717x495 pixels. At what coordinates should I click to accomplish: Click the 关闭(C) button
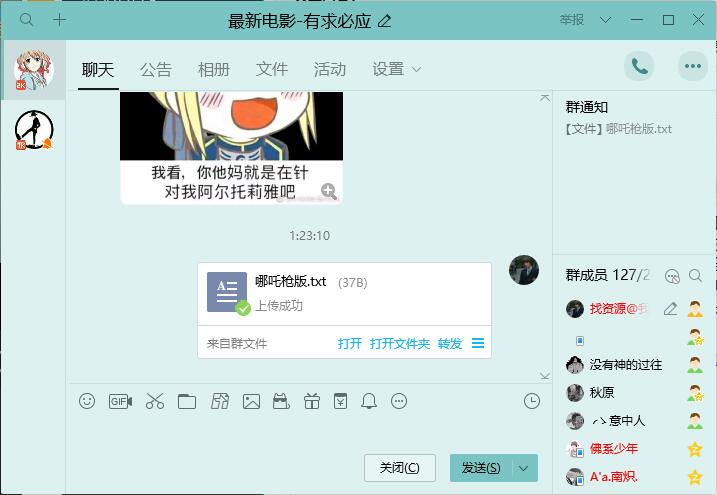coord(400,468)
